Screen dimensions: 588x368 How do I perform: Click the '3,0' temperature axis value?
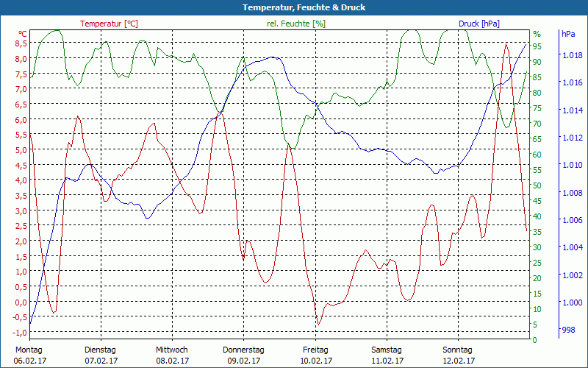click(x=21, y=210)
